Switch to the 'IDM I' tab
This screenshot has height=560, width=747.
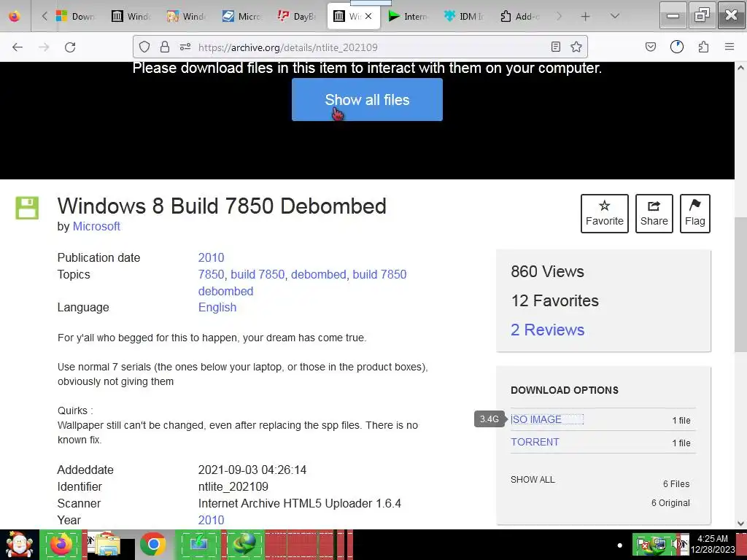pyautogui.click(x=463, y=16)
